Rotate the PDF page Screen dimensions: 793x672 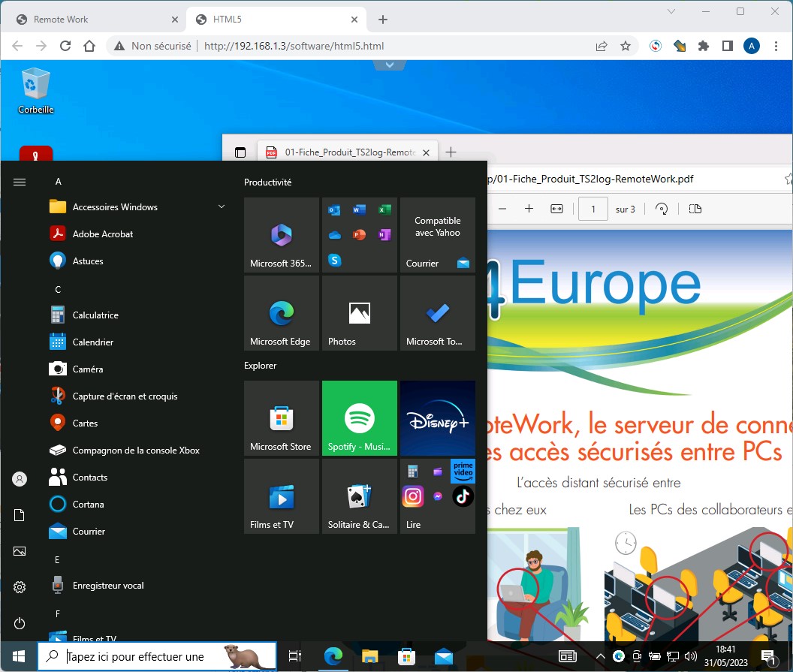pyautogui.click(x=662, y=209)
